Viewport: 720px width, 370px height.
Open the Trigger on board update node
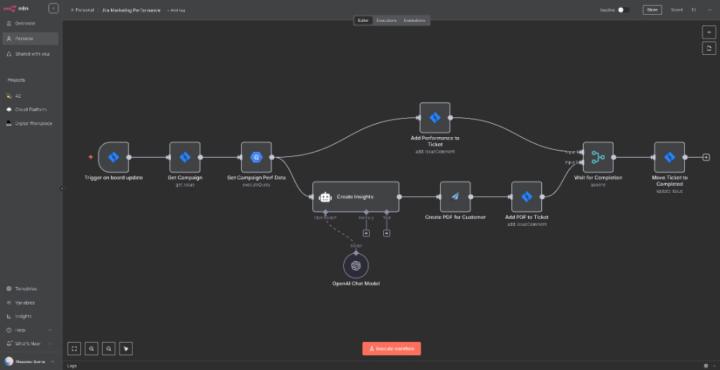pyautogui.click(x=113, y=157)
